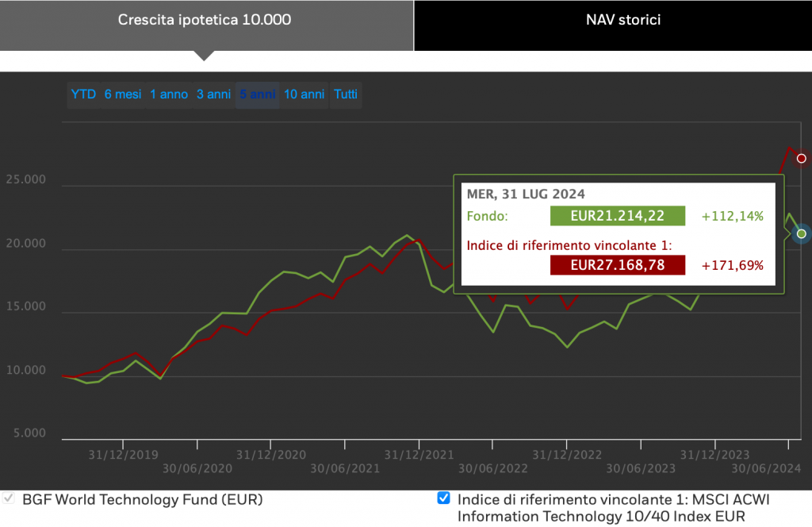Click the +171,69% benchmark return text
Screen dimensions: 812x527
[x=733, y=265]
